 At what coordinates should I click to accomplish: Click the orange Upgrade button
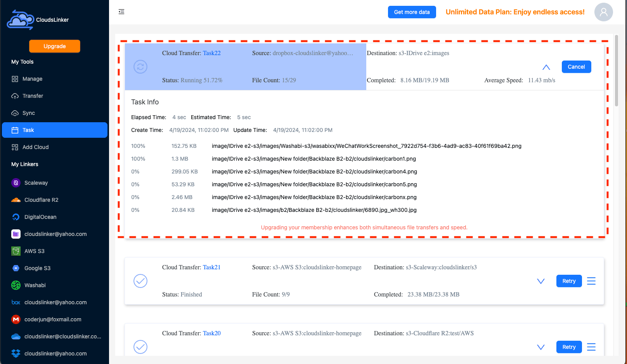tap(55, 46)
